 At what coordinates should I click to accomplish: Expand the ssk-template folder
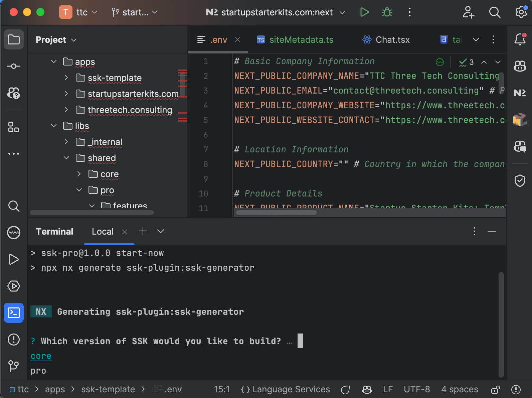[x=66, y=78]
